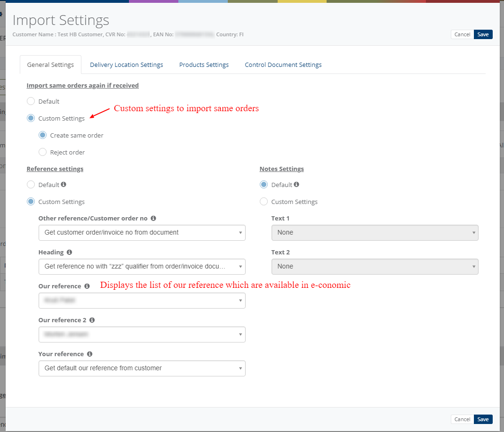This screenshot has height=432, width=504.
Task: Open the Text 1 dropdown
Action: coord(375,233)
